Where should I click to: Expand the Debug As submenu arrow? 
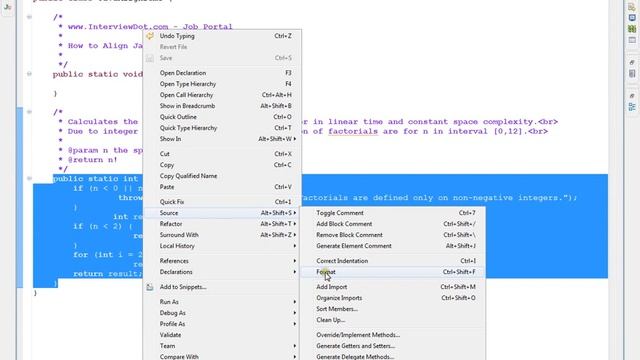pyautogui.click(x=295, y=313)
